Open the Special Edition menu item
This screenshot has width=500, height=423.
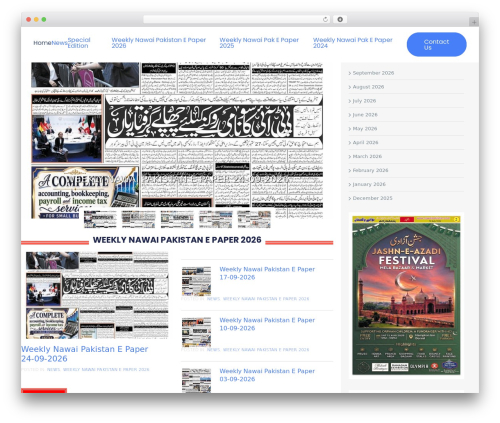[x=79, y=43]
